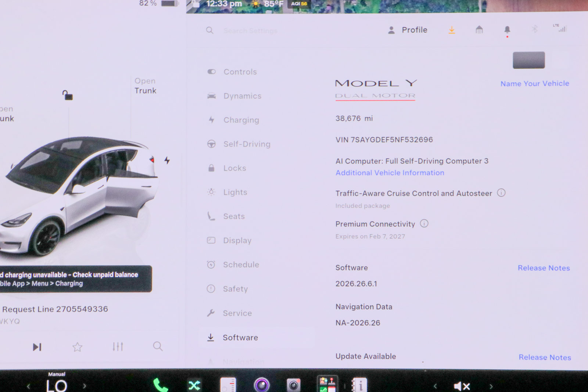Open Bluetooth settings icon
The height and width of the screenshot is (392, 588).
[x=535, y=29]
